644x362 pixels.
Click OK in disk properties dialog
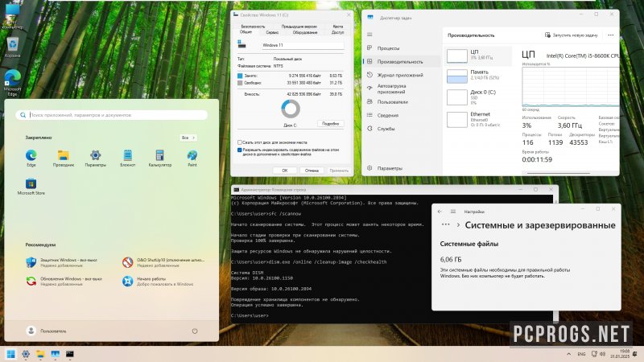285,171
